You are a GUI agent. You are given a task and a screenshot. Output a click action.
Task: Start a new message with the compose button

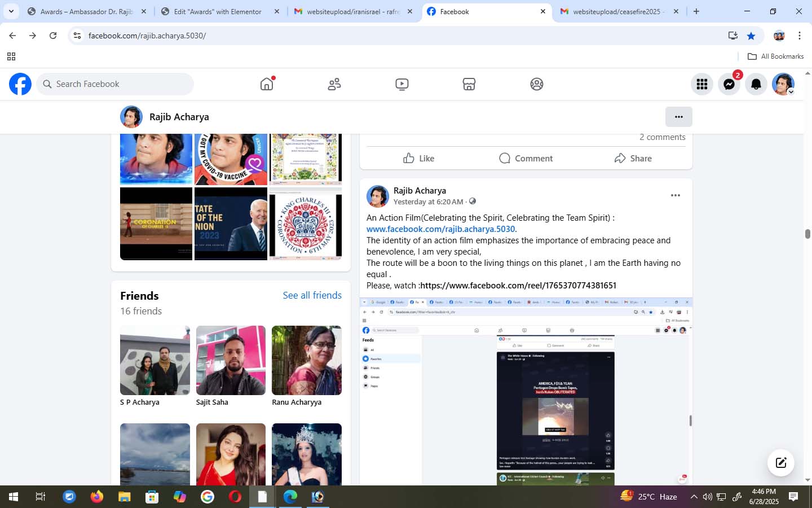[781, 463]
